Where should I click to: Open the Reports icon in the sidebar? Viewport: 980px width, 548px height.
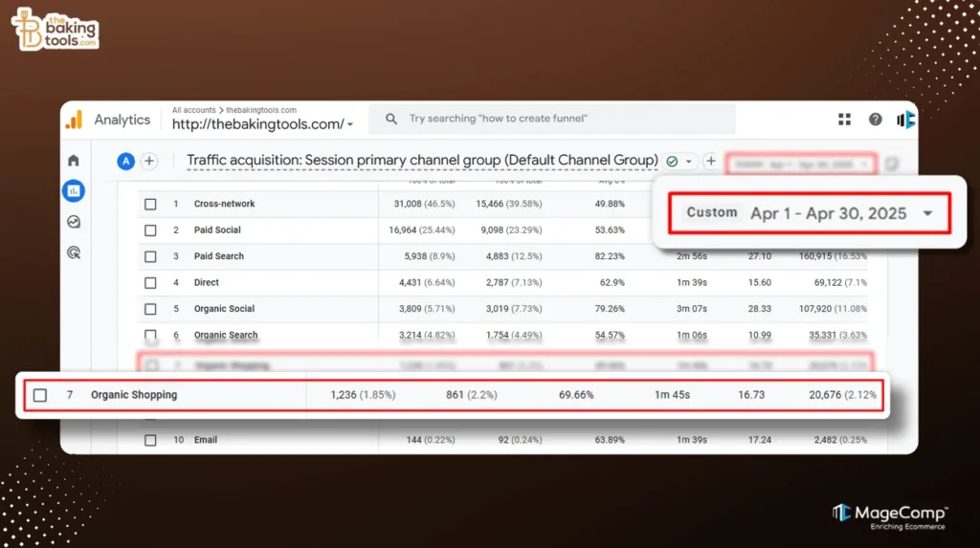click(74, 191)
